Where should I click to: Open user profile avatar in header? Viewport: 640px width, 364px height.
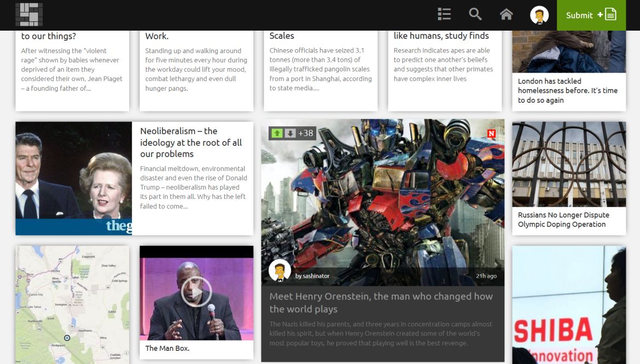point(539,15)
